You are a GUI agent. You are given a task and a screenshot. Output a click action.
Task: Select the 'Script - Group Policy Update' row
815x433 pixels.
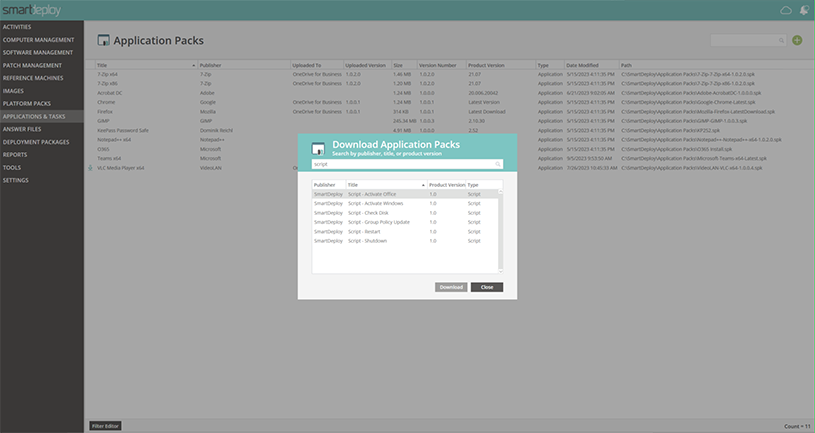coord(405,222)
